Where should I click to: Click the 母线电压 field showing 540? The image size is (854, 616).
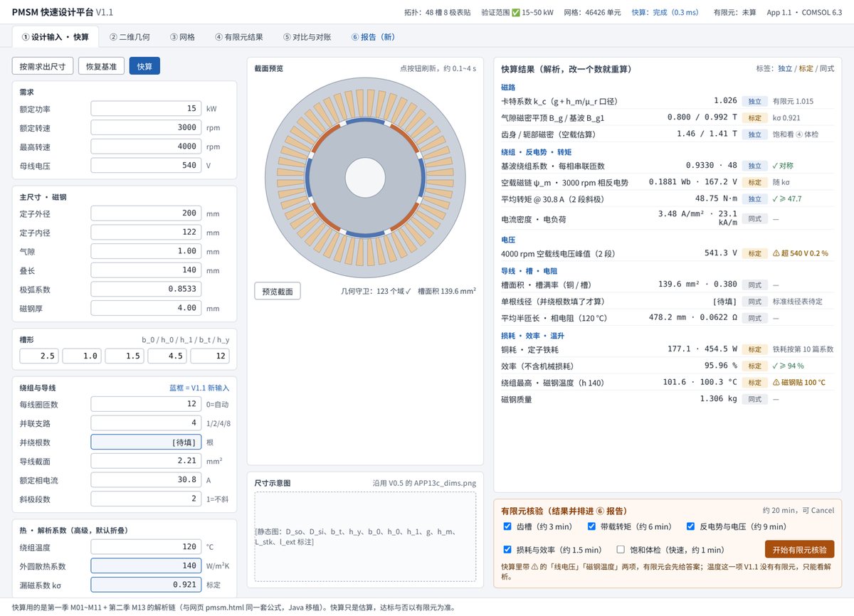147,166
